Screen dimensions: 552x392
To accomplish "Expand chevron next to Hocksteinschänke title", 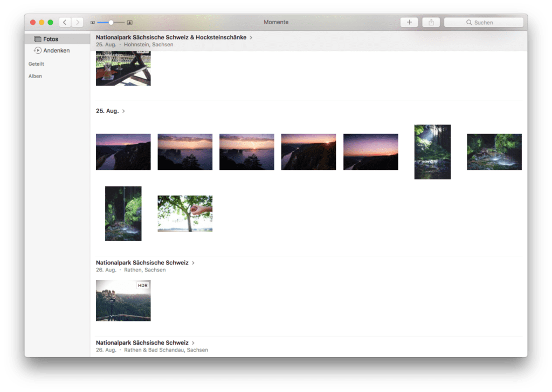I will coord(251,37).
